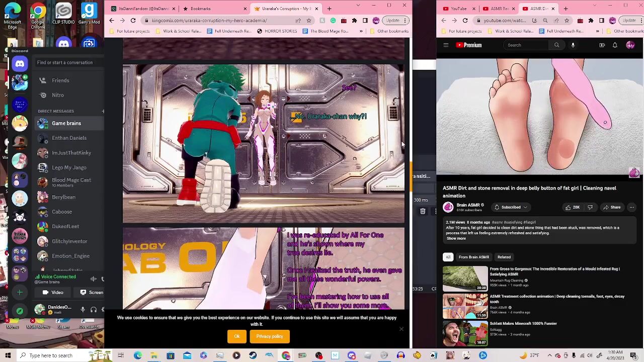Open YouTube account avatar menu

pyautogui.click(x=630, y=45)
